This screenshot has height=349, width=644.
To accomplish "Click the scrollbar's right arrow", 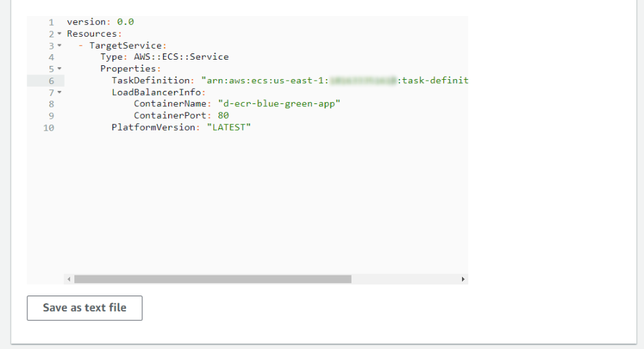I will (463, 279).
